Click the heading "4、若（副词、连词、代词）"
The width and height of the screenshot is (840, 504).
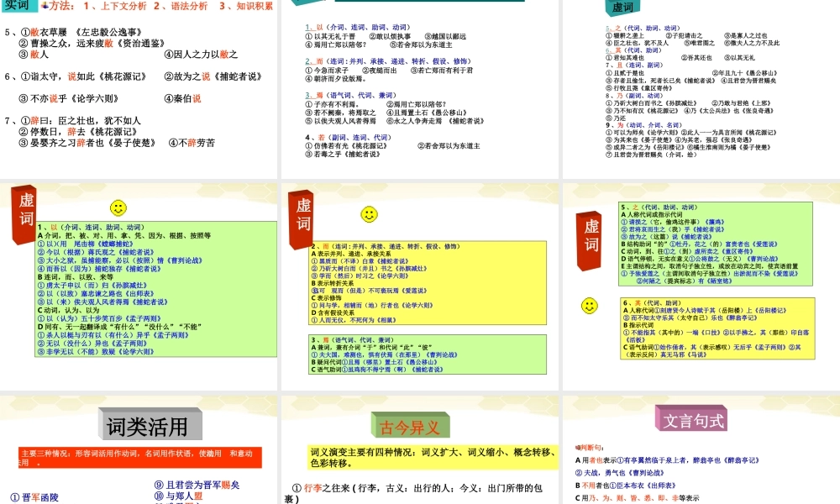point(349,137)
